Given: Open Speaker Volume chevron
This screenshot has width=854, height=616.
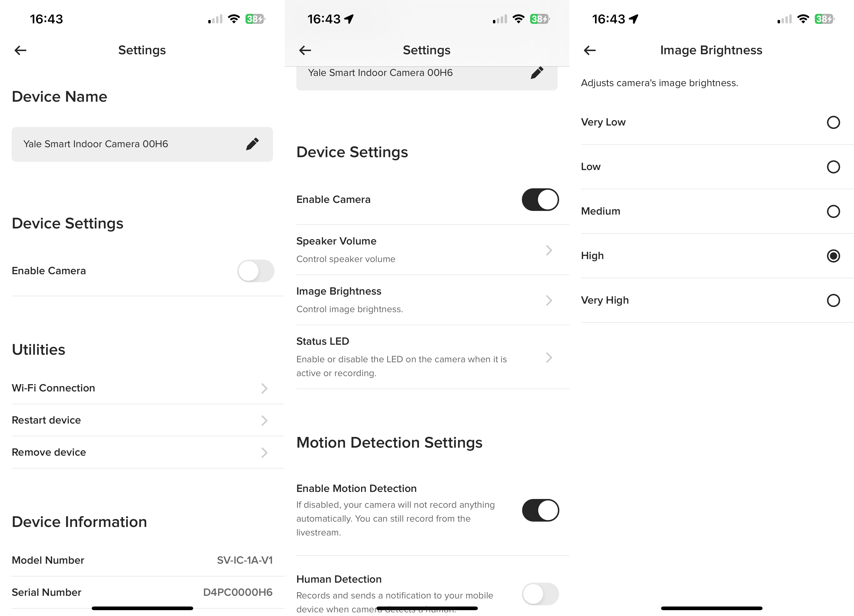Looking at the screenshot, I should point(549,250).
